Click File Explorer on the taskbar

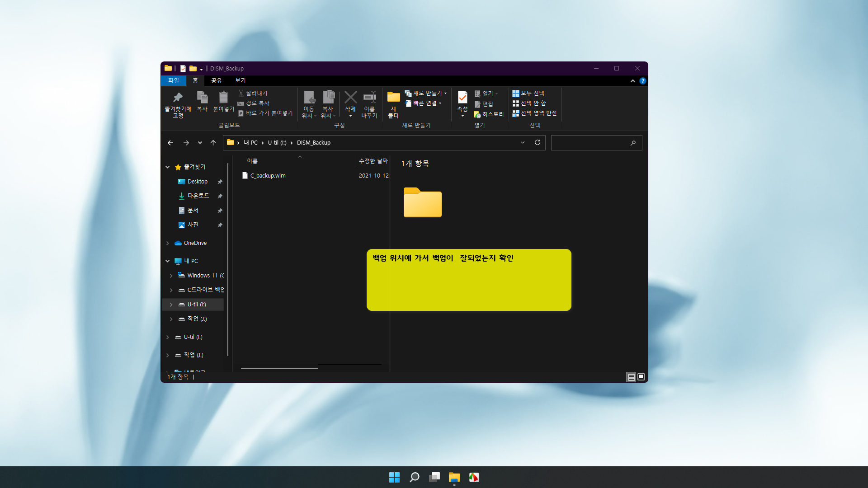454,477
